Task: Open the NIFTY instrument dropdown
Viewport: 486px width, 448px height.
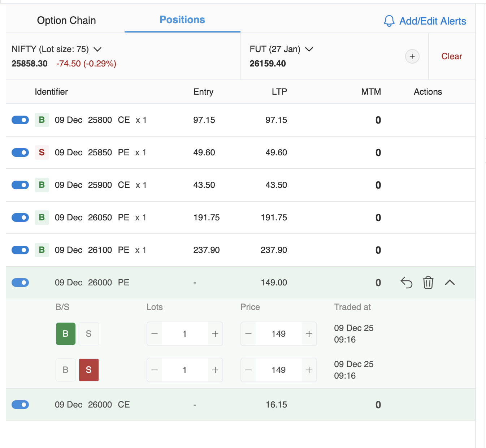Action: [x=97, y=49]
